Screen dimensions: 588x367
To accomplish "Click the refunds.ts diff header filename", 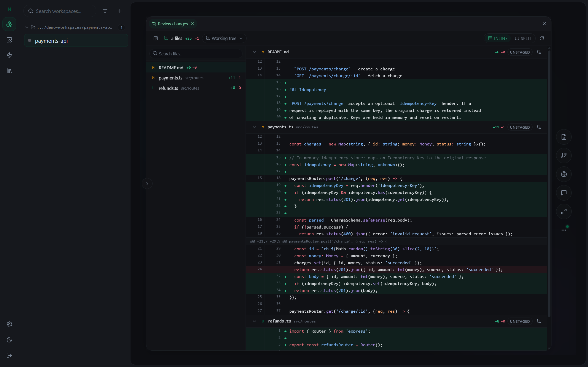I will click(279, 321).
